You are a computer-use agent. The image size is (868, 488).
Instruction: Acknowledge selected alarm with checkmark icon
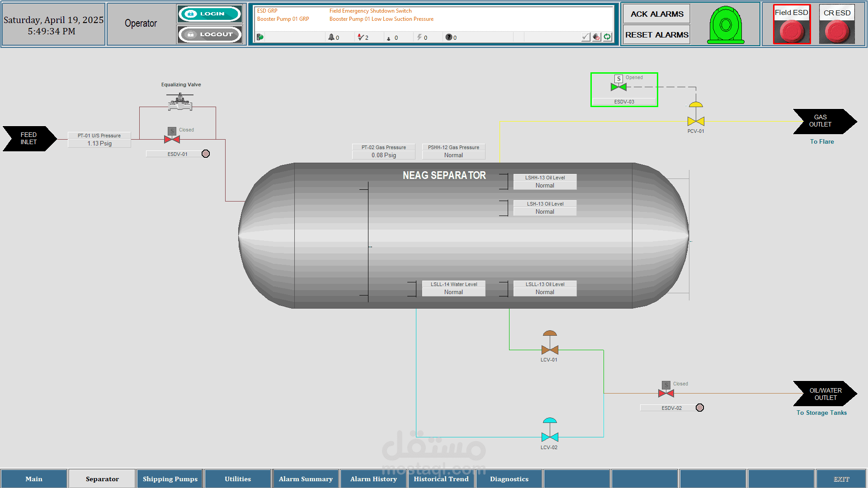click(x=585, y=37)
